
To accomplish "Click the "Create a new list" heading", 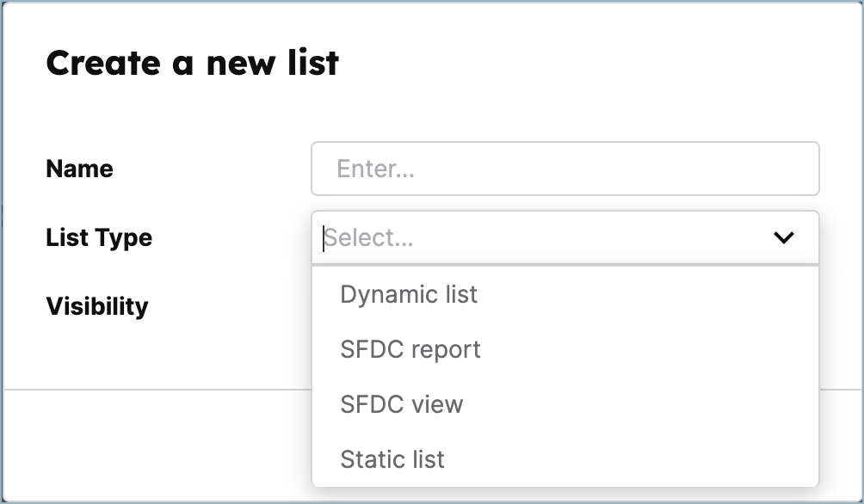I will coord(193,62).
